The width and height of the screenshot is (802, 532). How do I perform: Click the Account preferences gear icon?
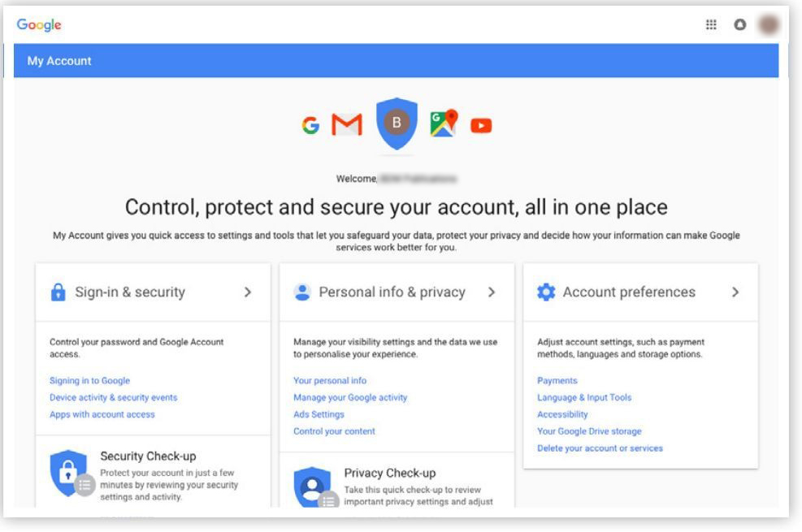pyautogui.click(x=546, y=292)
